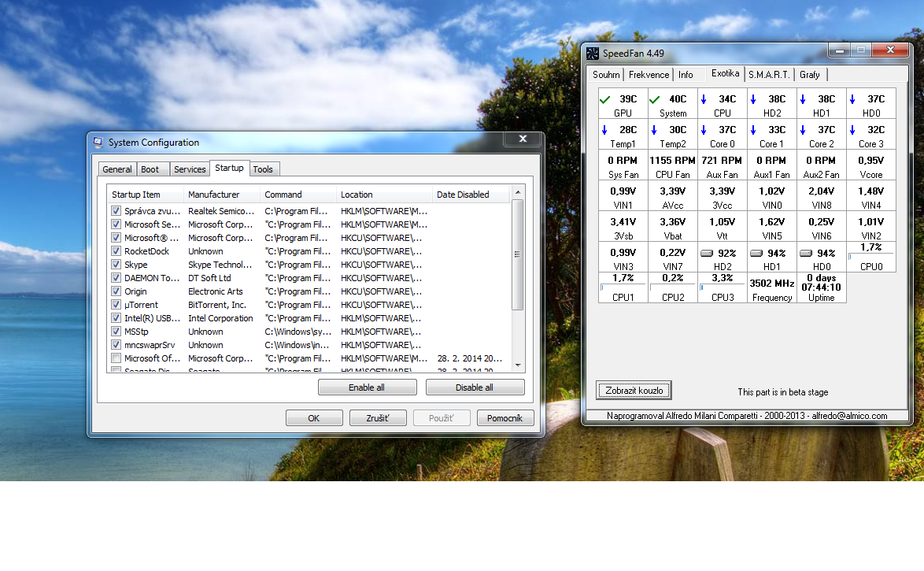The height and width of the screenshot is (571, 924).
Task: Click the blue down arrow next to CPU temperature
Action: (x=704, y=99)
